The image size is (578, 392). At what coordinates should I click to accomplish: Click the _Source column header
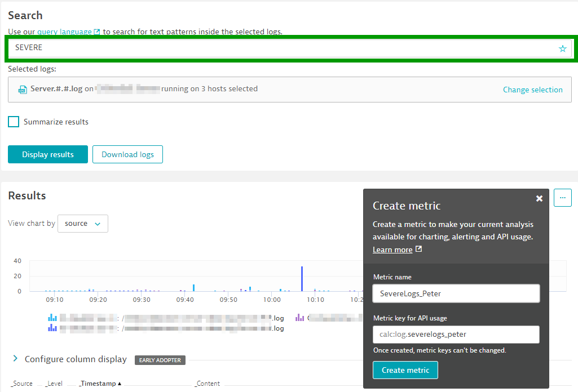pyautogui.click(x=22, y=384)
